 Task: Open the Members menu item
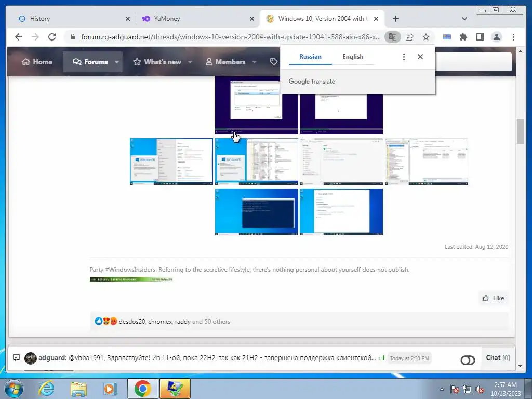point(225,62)
